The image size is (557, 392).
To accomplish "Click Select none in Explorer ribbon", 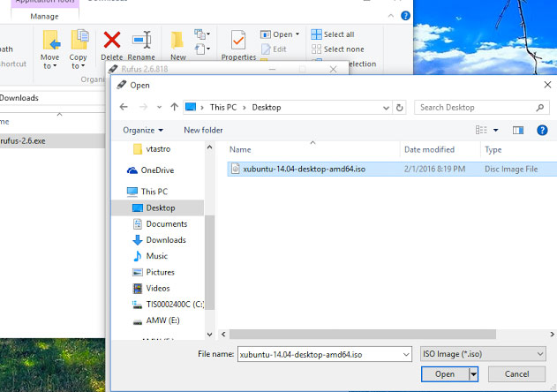I will point(337,49).
